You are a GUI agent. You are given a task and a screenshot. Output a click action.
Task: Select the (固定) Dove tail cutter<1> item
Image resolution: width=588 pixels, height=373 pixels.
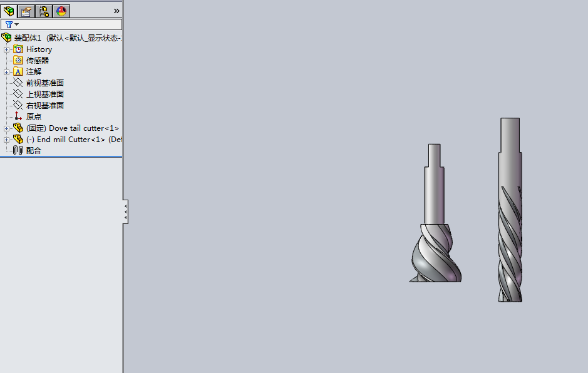click(x=73, y=128)
